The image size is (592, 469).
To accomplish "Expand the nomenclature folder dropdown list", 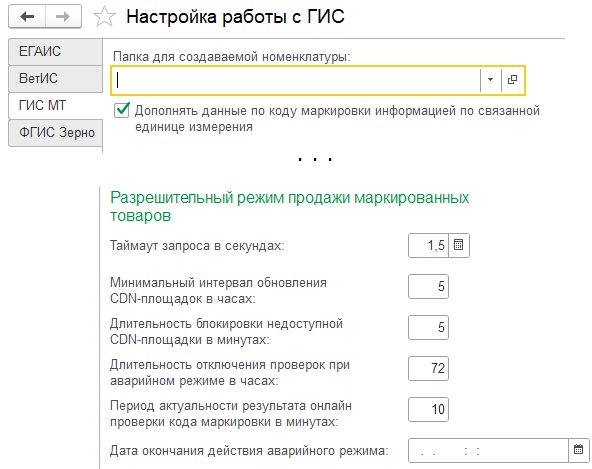I will (x=490, y=80).
